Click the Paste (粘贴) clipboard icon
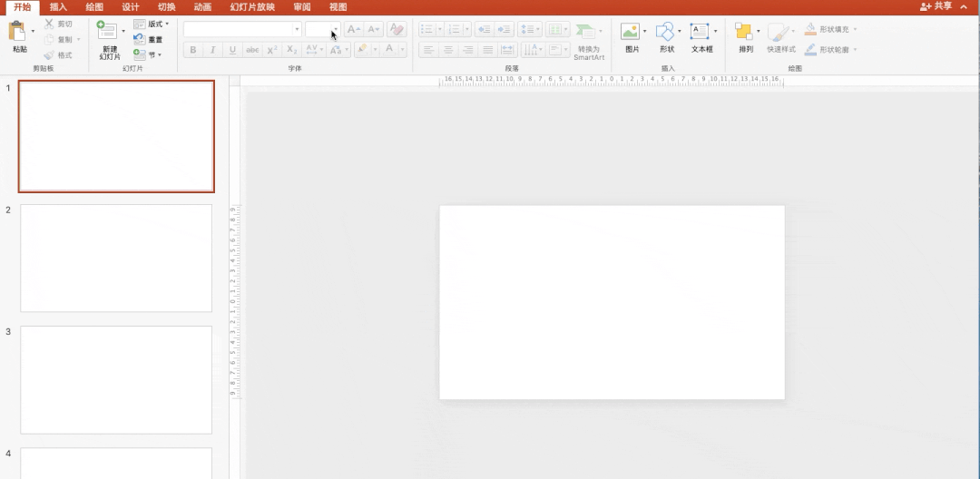The height and width of the screenshot is (479, 980). 17,32
